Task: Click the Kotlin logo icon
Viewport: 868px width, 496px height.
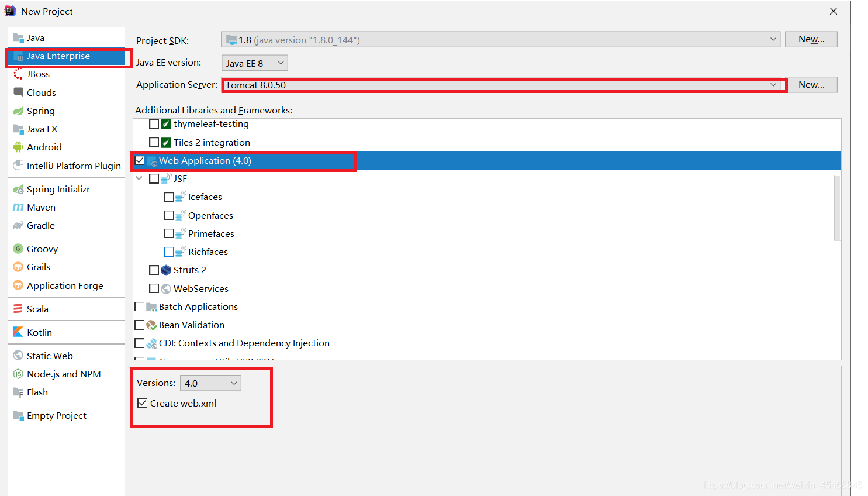Action: pyautogui.click(x=18, y=332)
